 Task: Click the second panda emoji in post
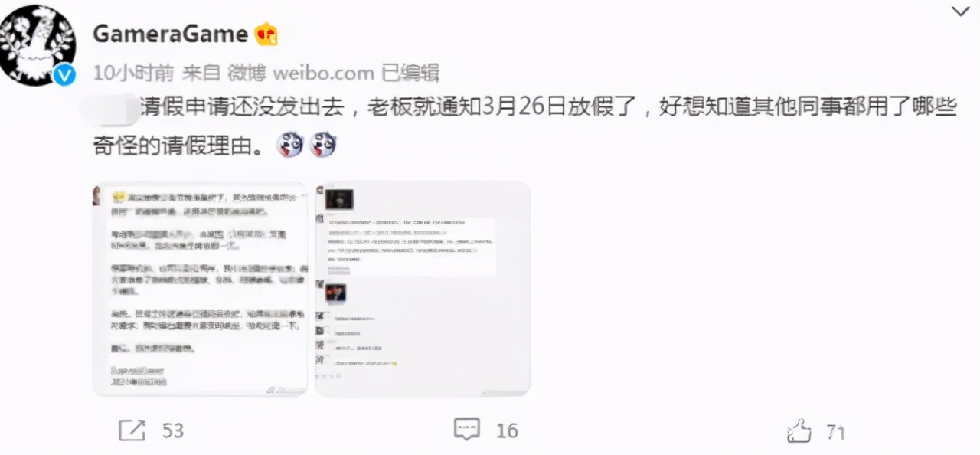point(323,144)
